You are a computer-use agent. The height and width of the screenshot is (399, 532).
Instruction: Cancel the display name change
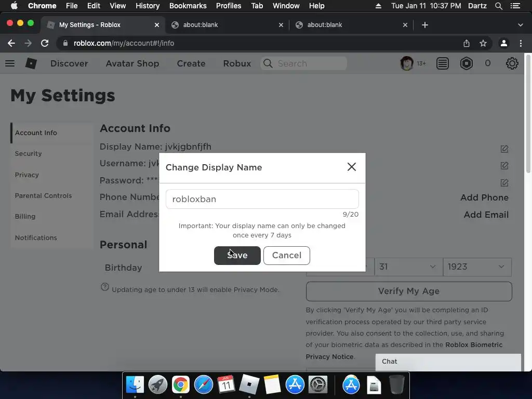tap(287, 256)
